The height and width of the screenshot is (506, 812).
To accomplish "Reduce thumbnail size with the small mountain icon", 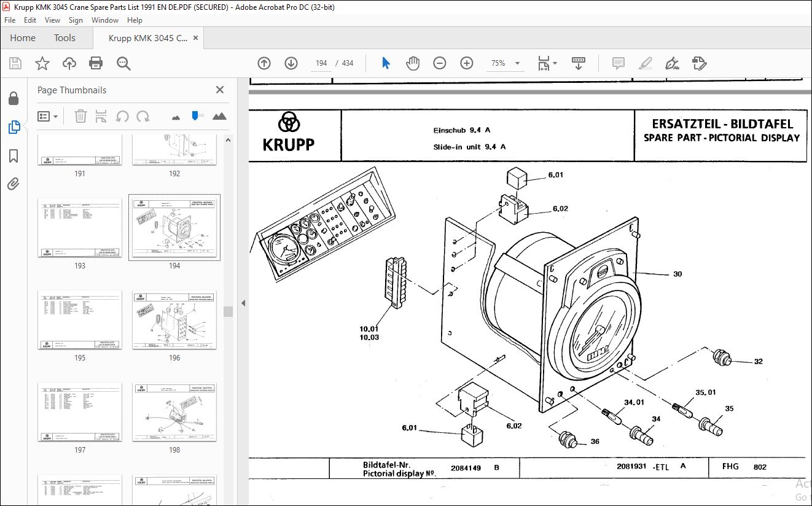I will 176,117.
